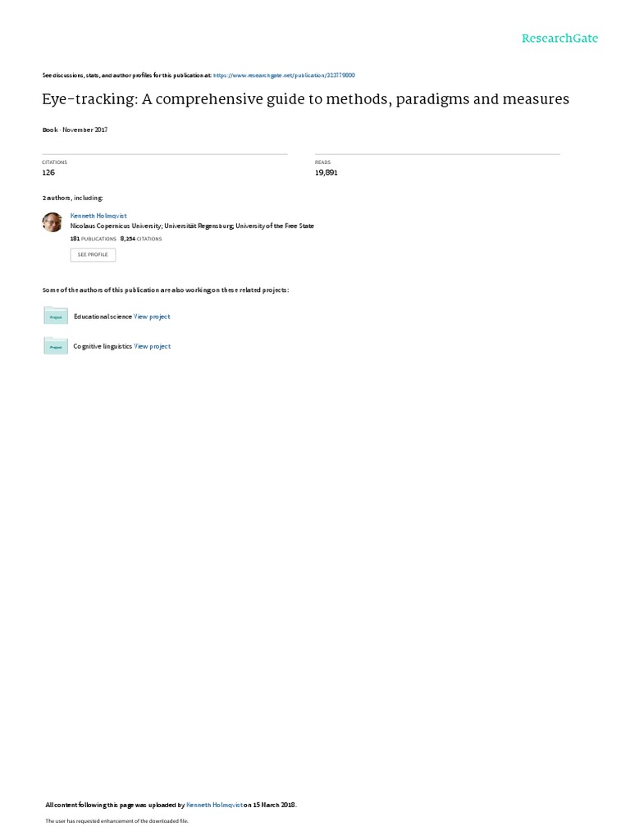Click the 19,891 reads count
630x840 pixels.
pyautogui.click(x=326, y=172)
